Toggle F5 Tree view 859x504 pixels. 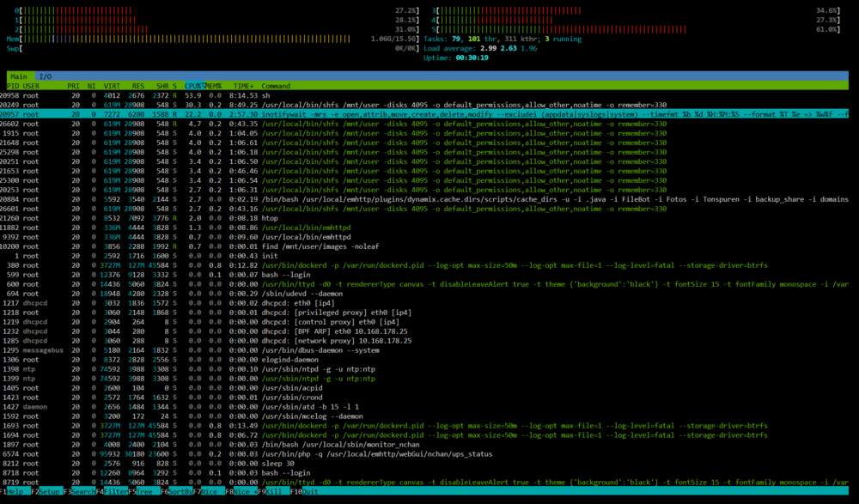point(143,491)
